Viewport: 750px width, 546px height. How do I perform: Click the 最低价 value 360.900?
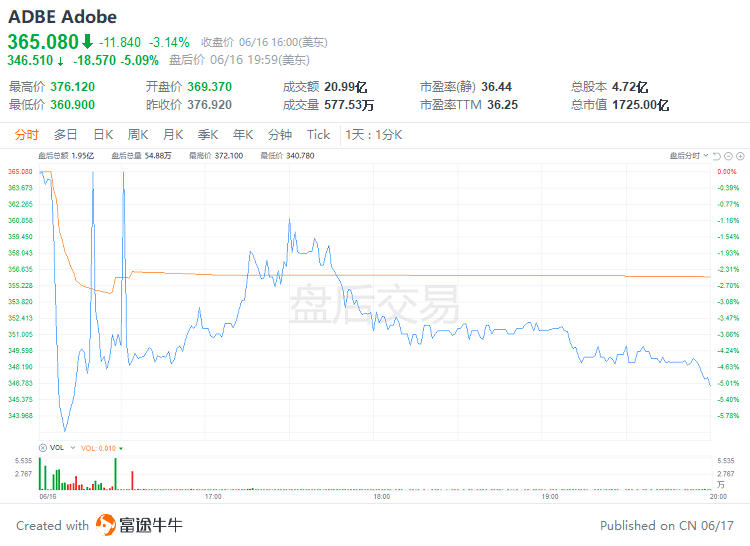[73, 104]
